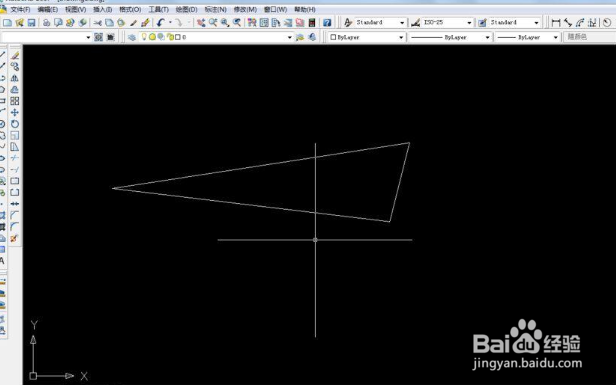Open the Layer Properties Manager icon
Image resolution: width=616 pixels, height=385 pixels.
[x=132, y=37]
